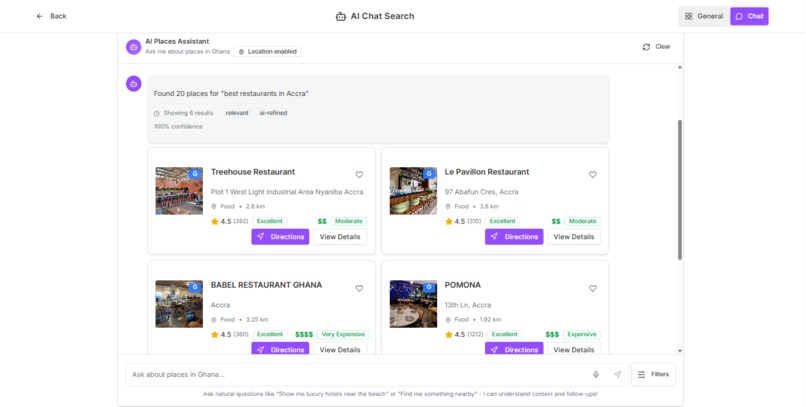Click the send message arrow icon
This screenshot has height=407, width=806.
[x=617, y=375]
